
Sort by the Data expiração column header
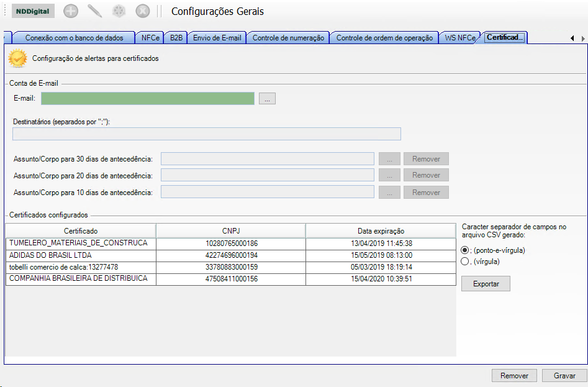click(x=381, y=231)
